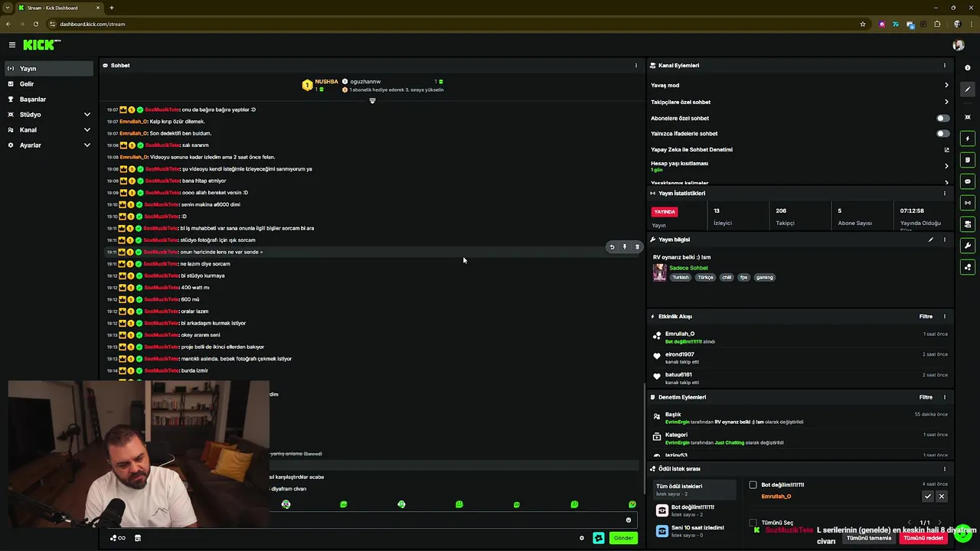
Task: Open Yavaş mod settings chevron
Action: tap(946, 85)
